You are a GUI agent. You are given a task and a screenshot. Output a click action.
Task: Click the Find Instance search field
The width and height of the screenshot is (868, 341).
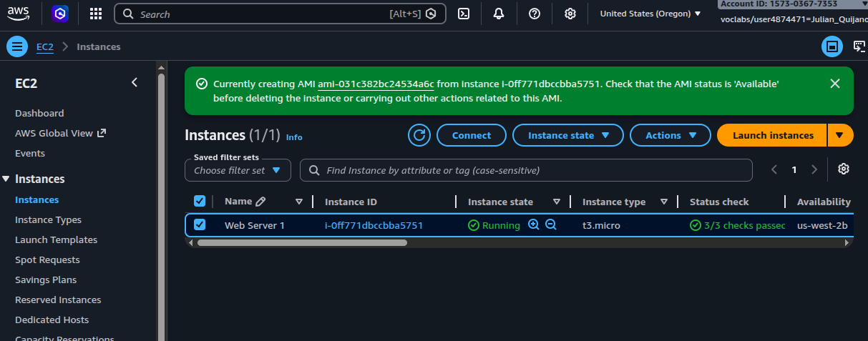526,170
